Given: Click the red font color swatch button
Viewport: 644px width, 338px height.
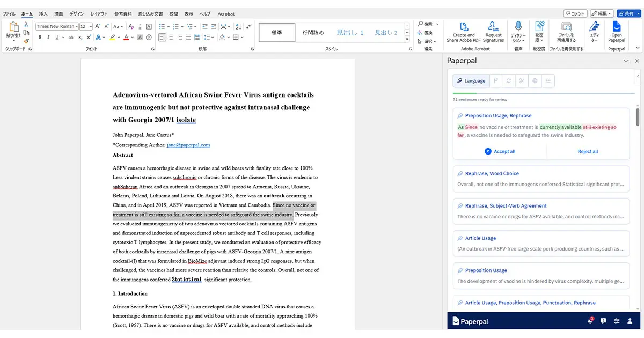Looking at the screenshot, I should click(x=126, y=38).
